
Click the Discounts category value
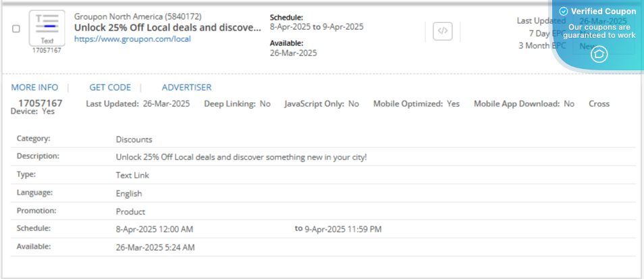click(134, 139)
